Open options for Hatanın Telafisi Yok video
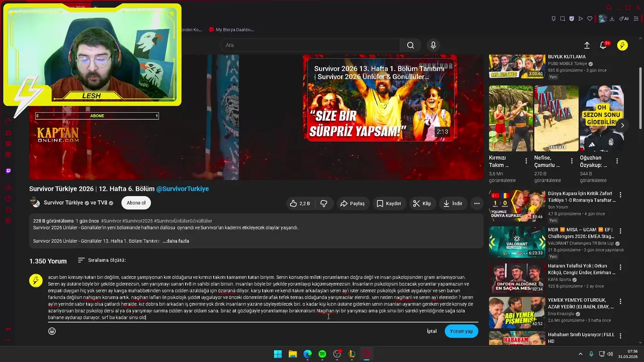Viewport: 644px width, 362px height. click(620, 267)
